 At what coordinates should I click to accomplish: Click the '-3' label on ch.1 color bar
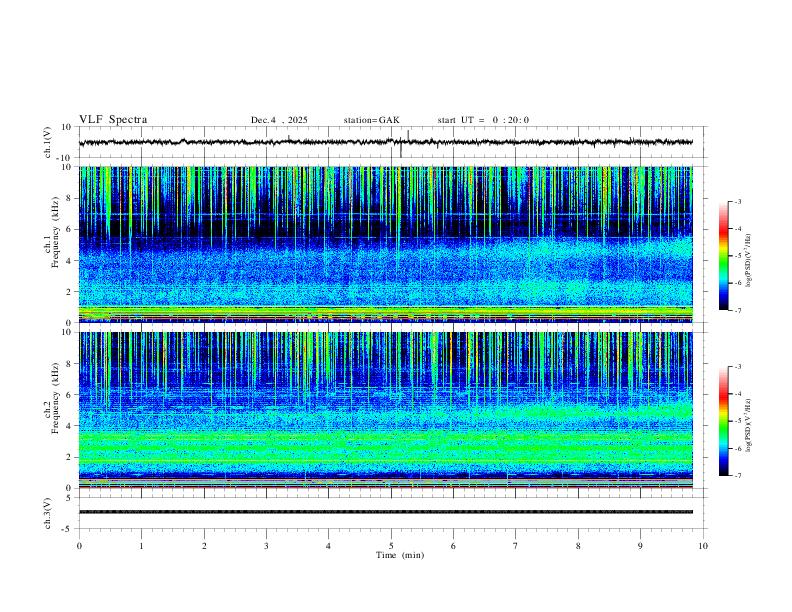(x=737, y=201)
